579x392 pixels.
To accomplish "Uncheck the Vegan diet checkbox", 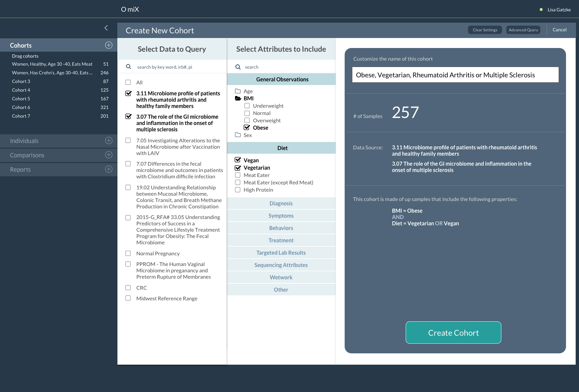I will (x=238, y=160).
